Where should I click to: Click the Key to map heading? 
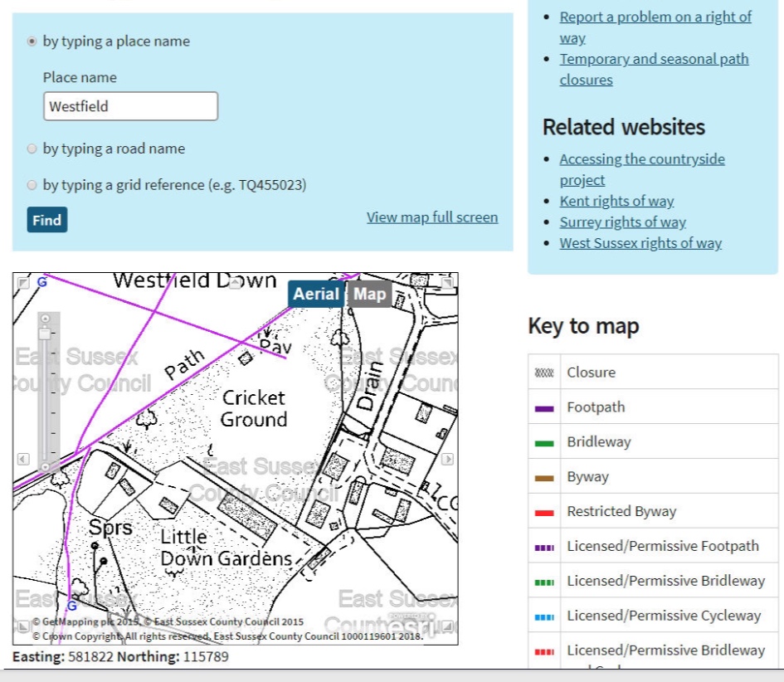[583, 327]
